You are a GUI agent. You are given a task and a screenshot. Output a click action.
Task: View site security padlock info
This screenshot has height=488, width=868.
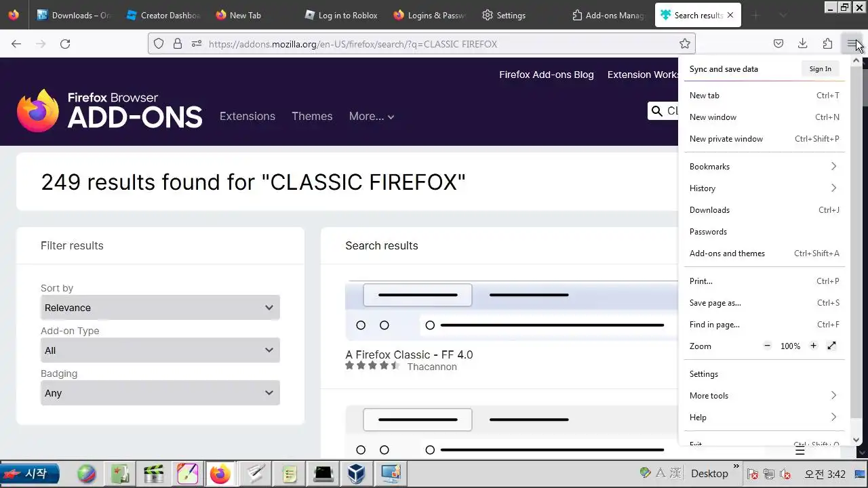[x=178, y=43]
